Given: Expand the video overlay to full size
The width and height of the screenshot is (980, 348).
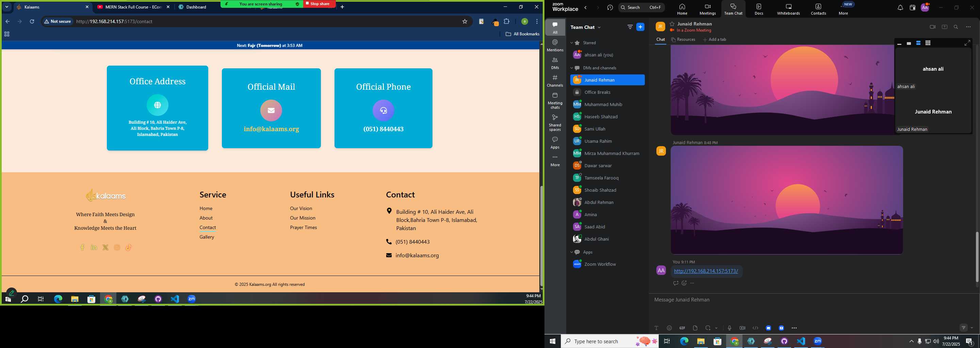Looking at the screenshot, I should (967, 43).
